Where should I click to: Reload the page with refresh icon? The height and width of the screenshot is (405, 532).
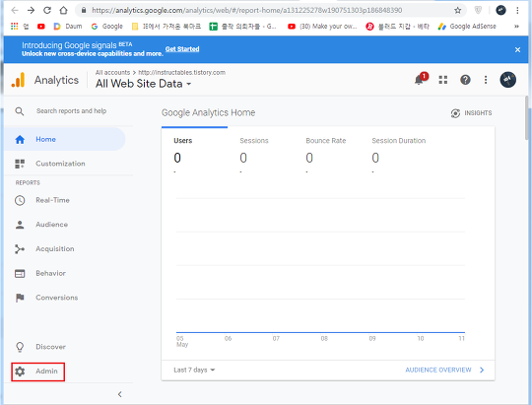(x=47, y=10)
